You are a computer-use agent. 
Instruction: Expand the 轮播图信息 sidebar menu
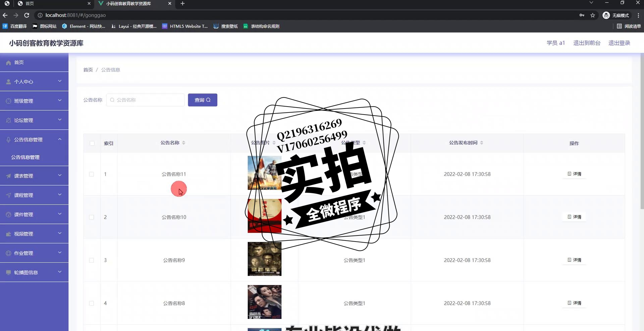coord(34,272)
